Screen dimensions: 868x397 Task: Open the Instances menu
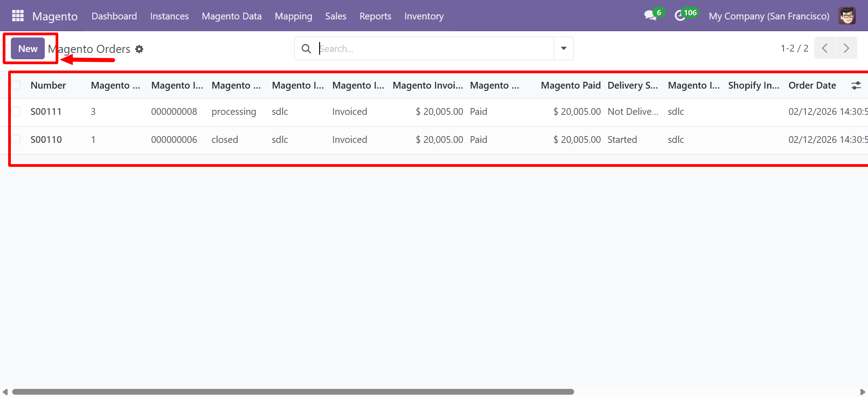(170, 16)
